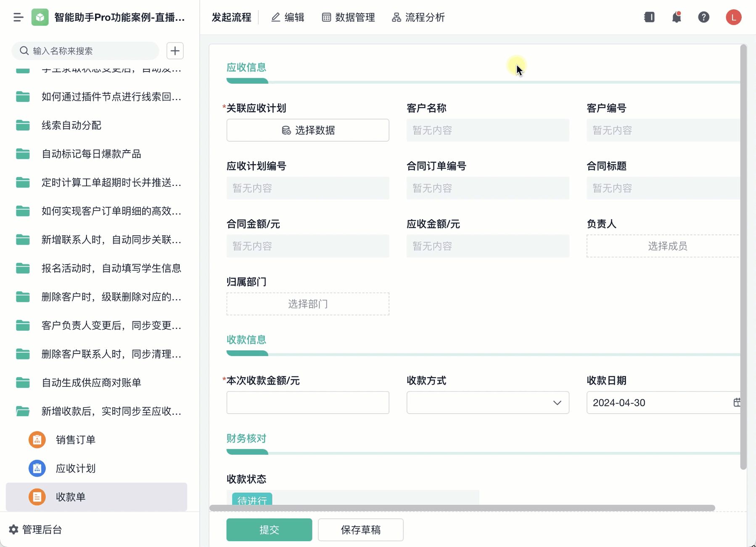Open 销售订单 form in sidebar
756x547 pixels.
click(96, 440)
